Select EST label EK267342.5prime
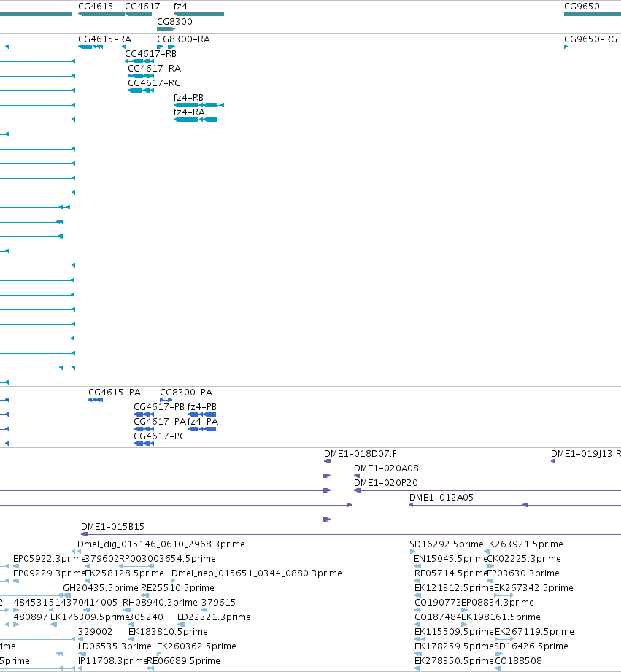Viewport: 621px width, 672px height. click(x=533, y=588)
